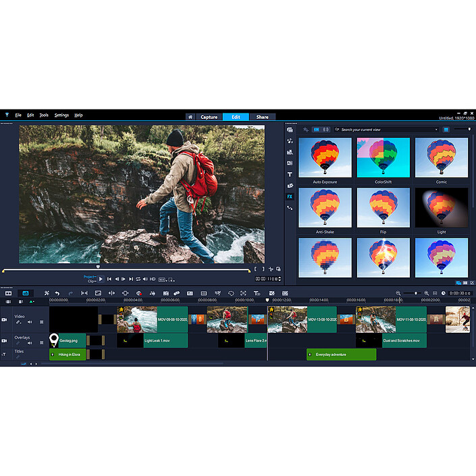
Task: Jump to the end of the project
Action: (131, 279)
